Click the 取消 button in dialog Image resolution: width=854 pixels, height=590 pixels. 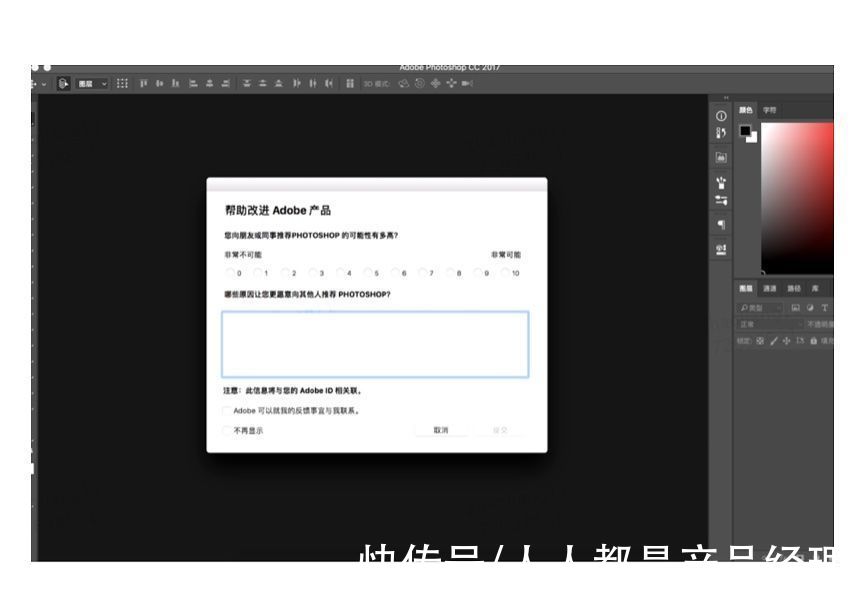coord(441,430)
